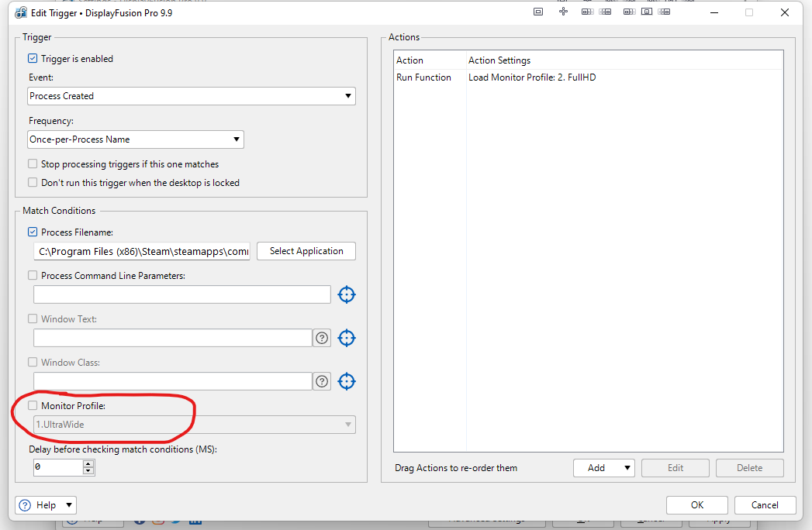
Task: Click into the Process Filename path field
Action: (143, 252)
